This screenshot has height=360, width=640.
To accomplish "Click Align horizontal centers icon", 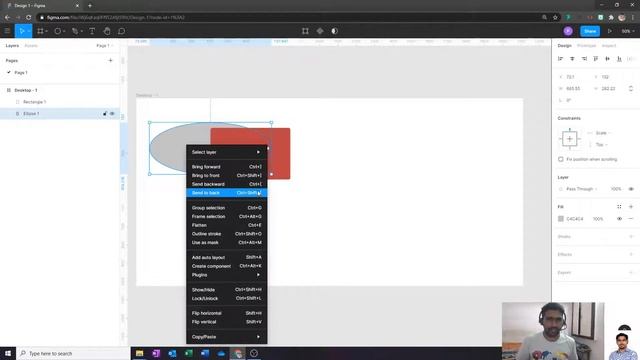I will 572,59.
